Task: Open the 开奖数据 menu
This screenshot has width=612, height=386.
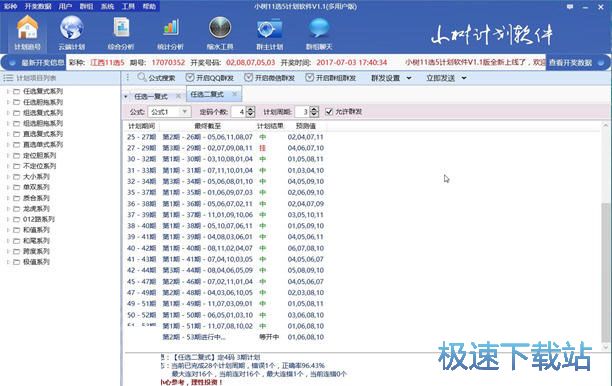Action: (x=37, y=6)
